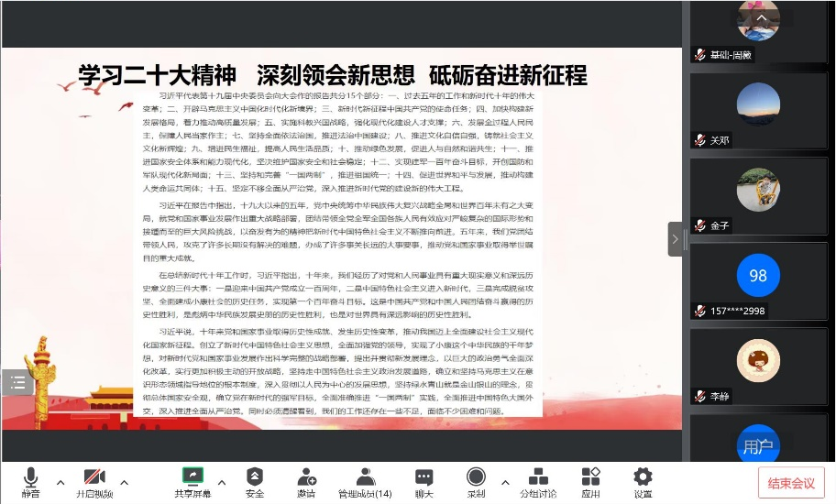Turn on the camera (开启视频)
Screen dimensions: 836x504
94,480
